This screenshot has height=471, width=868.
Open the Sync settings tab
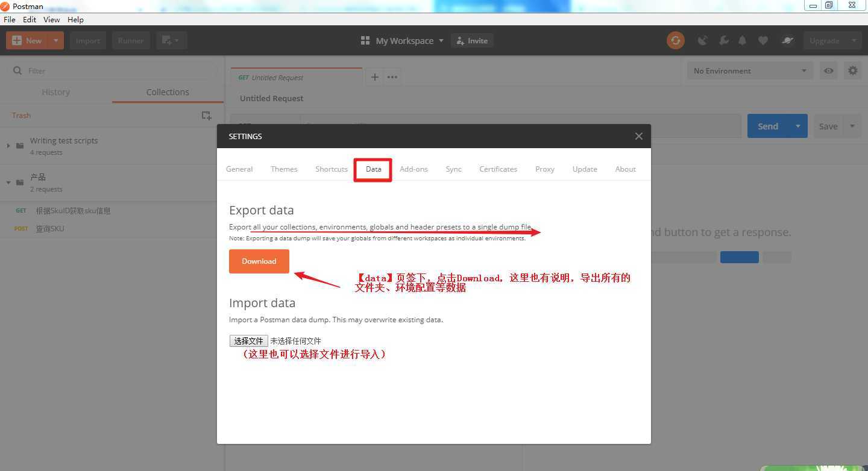pos(454,169)
